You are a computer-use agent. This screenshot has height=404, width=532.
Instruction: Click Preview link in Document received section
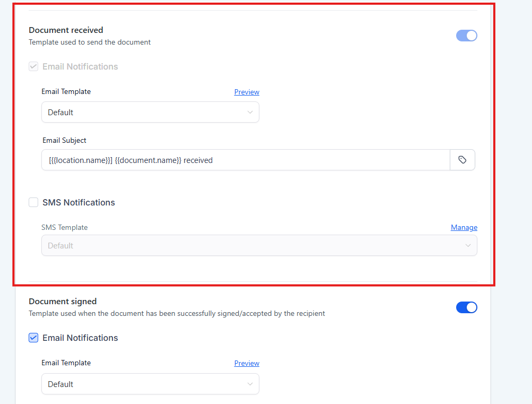pyautogui.click(x=247, y=92)
